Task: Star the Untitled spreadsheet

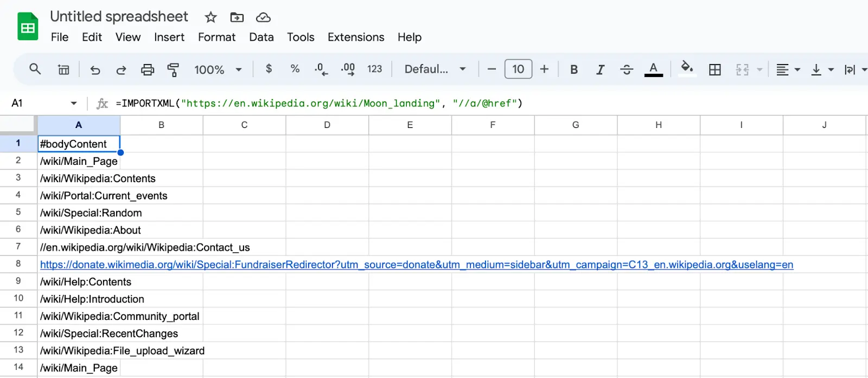Action: tap(210, 17)
